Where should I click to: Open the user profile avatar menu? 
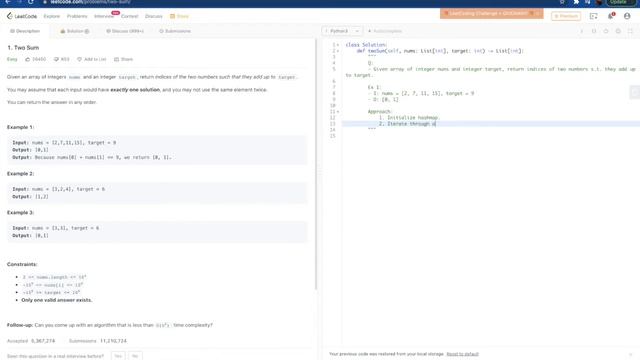627,16
